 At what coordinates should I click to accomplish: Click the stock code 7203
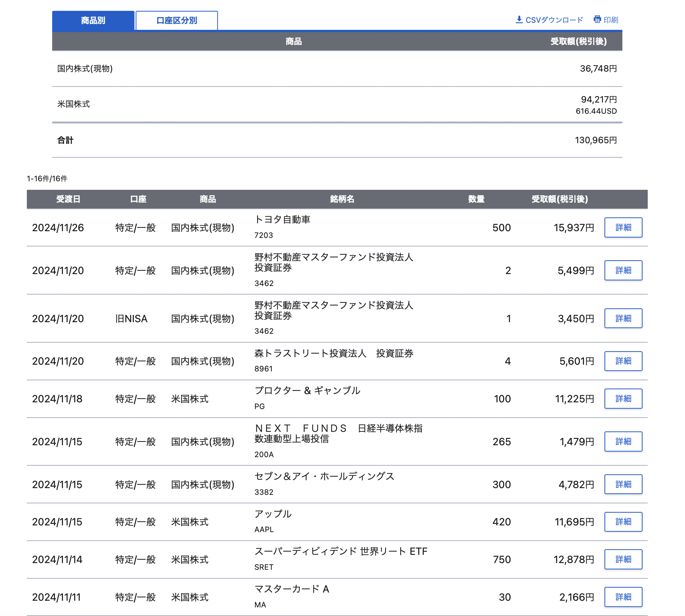264,235
